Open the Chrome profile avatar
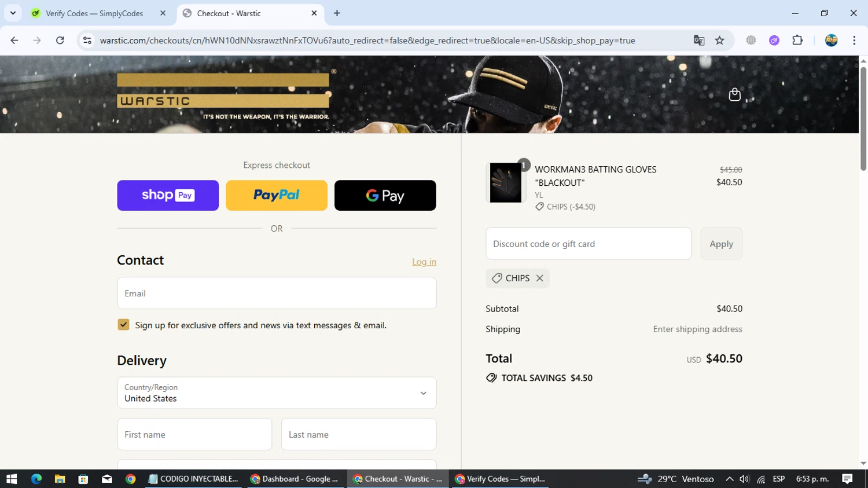 point(832,41)
